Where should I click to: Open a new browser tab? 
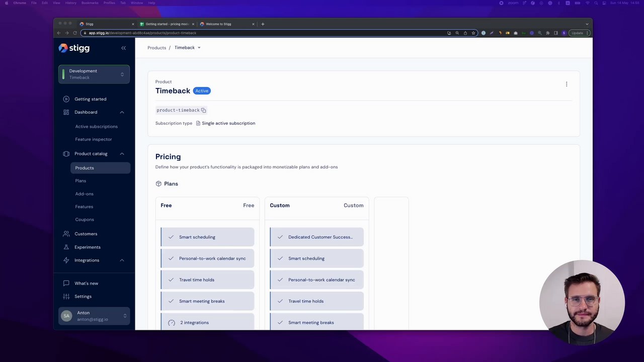click(263, 24)
